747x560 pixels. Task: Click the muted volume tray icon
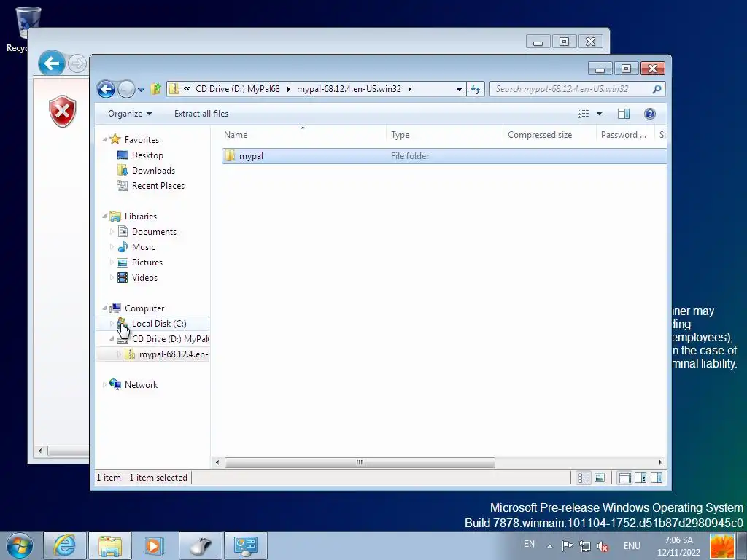(603, 547)
